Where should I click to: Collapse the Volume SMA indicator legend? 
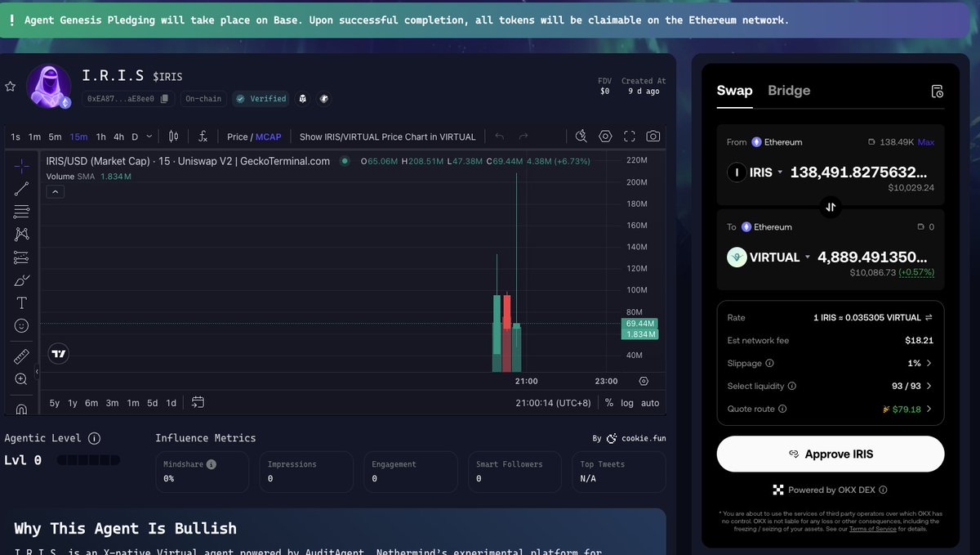click(56, 192)
